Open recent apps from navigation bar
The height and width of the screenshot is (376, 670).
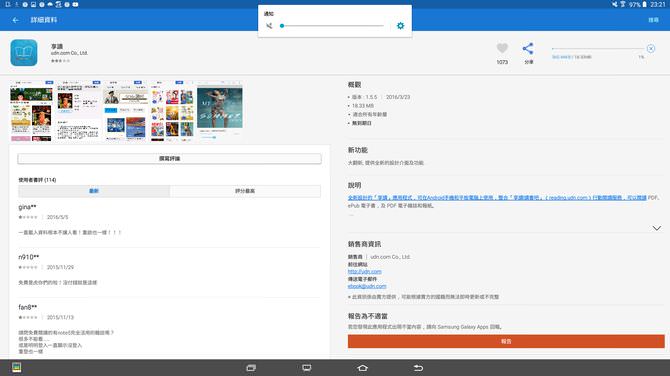[251, 368]
